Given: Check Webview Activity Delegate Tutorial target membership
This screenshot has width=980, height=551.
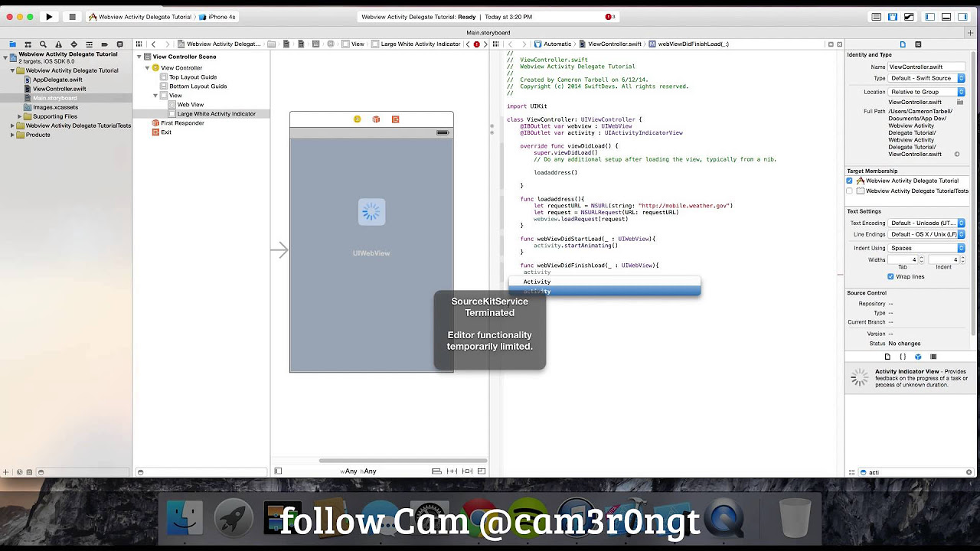Looking at the screenshot, I should pyautogui.click(x=850, y=181).
